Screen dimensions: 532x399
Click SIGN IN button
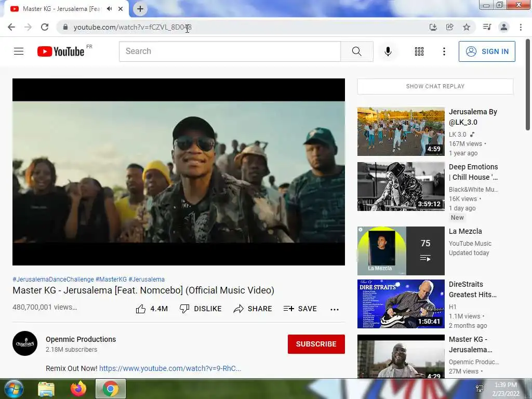pos(487,51)
